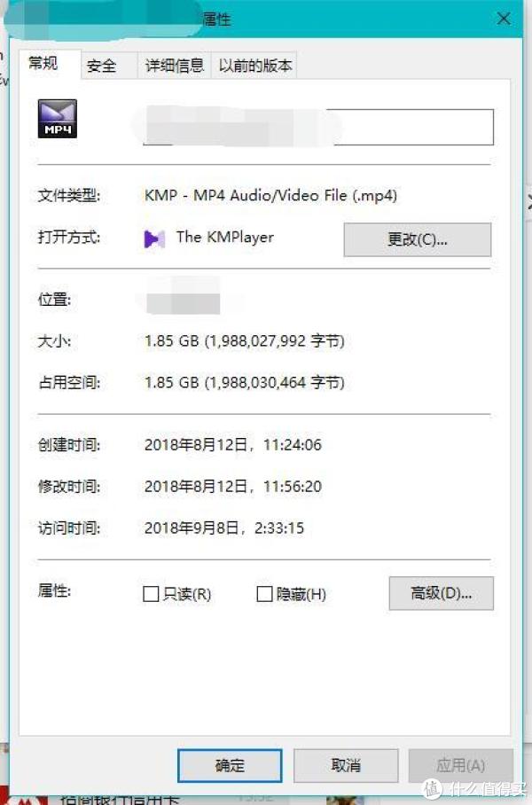
Task: Click the purple KMPlayer app icon
Action: 154,238
